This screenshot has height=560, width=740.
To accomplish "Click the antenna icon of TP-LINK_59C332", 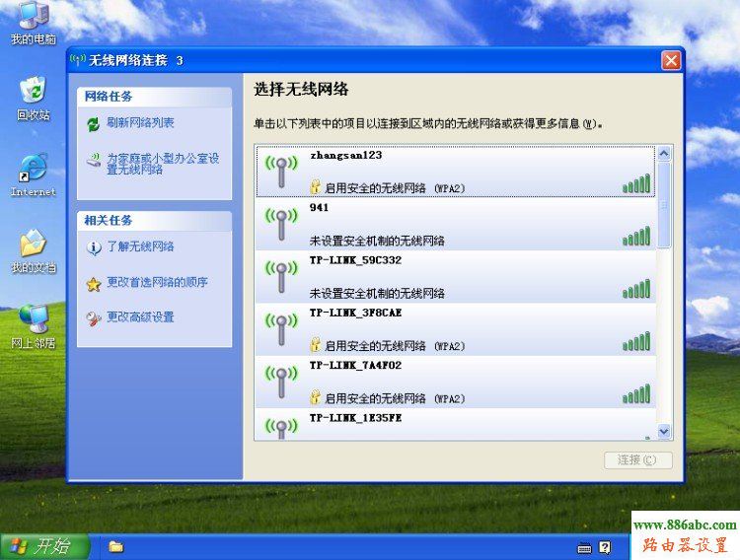I will click(281, 277).
